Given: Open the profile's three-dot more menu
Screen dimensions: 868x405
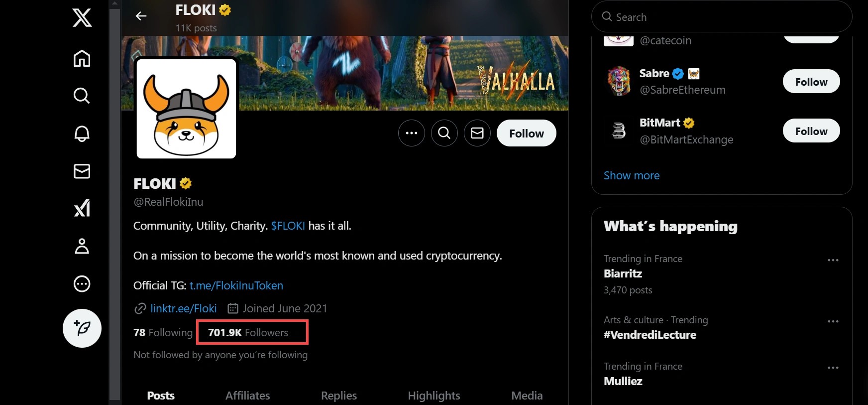Looking at the screenshot, I should (x=412, y=133).
